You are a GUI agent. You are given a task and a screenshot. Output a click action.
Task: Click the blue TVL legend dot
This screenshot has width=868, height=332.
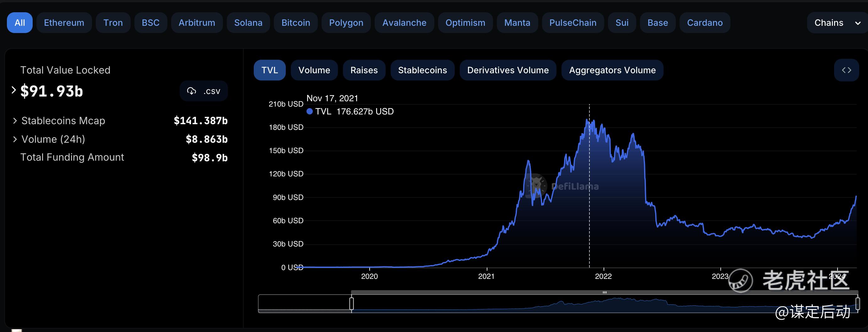[310, 111]
